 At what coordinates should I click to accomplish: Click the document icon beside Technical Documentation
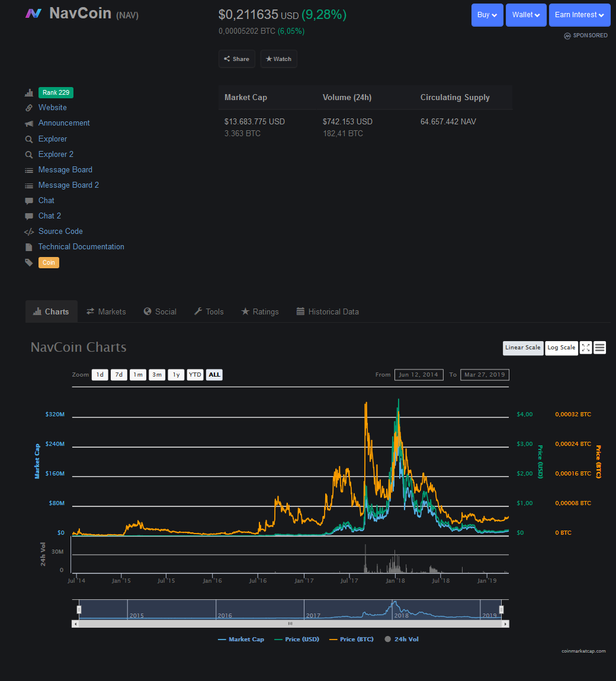[29, 247]
